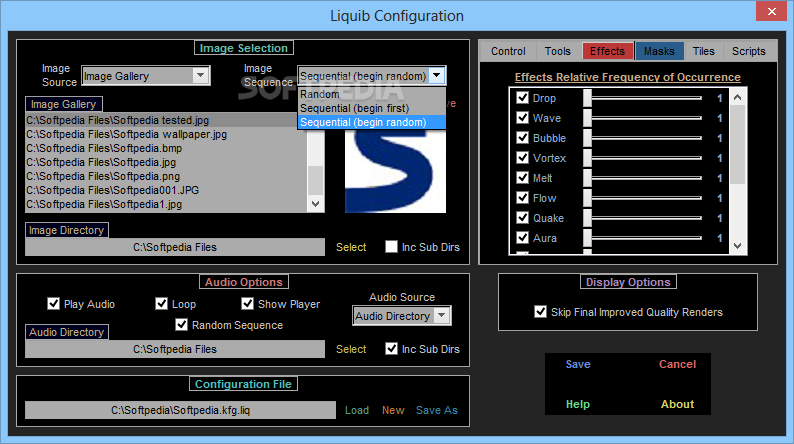Switch to the Scripts tab
794x444 pixels.
coord(748,51)
